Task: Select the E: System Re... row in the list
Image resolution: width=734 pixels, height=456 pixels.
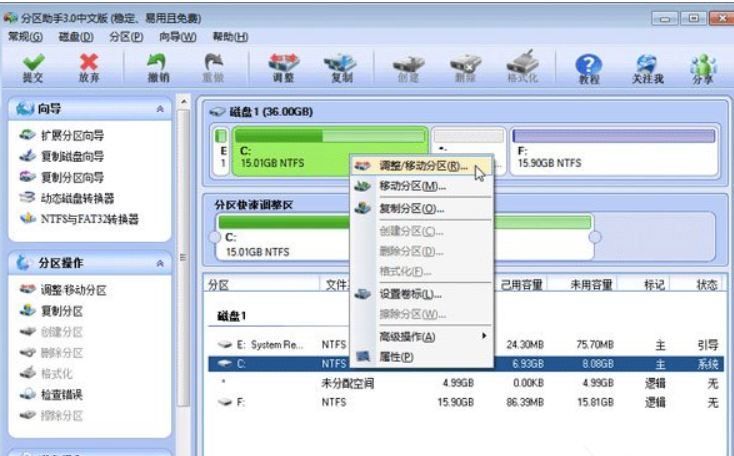Action: click(x=465, y=345)
